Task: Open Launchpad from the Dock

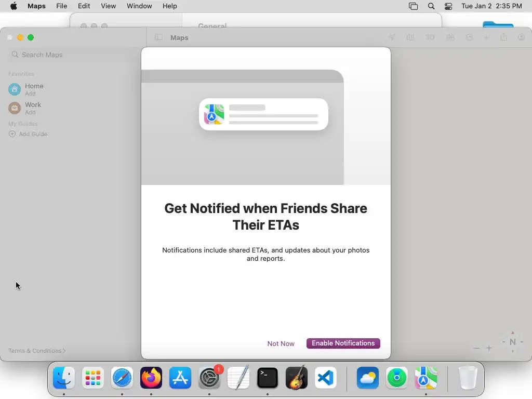Action: click(x=93, y=378)
